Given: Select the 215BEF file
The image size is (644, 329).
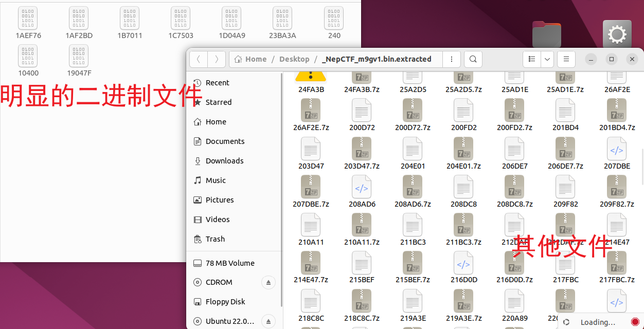Looking at the screenshot, I should pyautogui.click(x=362, y=267).
